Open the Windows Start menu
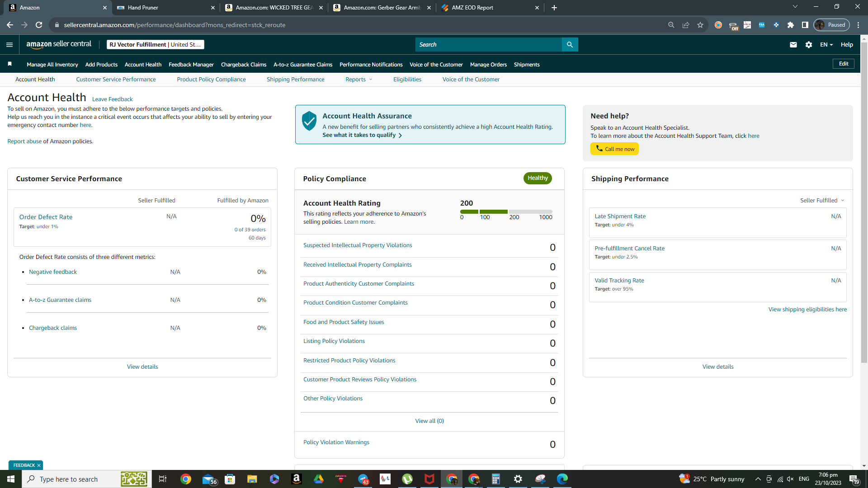The width and height of the screenshot is (868, 488). [x=11, y=479]
